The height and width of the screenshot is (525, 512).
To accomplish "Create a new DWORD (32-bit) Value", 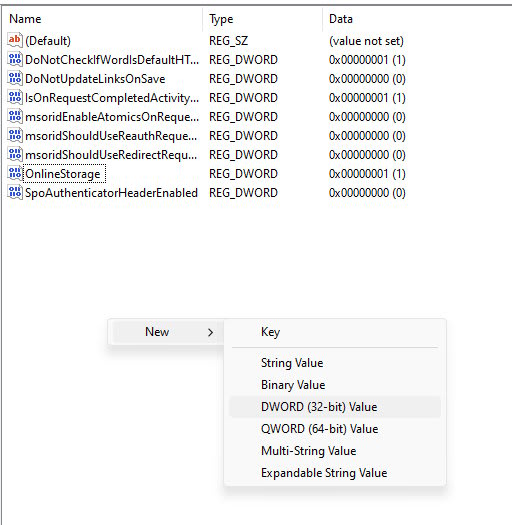I will pos(335,407).
